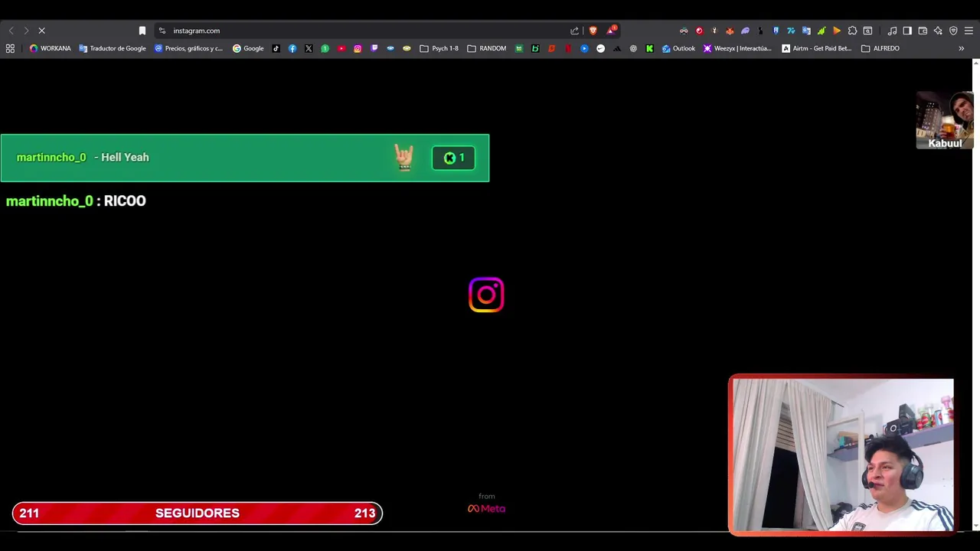The height and width of the screenshot is (551, 980).
Task: Toggle the browser sidebar panel
Action: click(907, 31)
